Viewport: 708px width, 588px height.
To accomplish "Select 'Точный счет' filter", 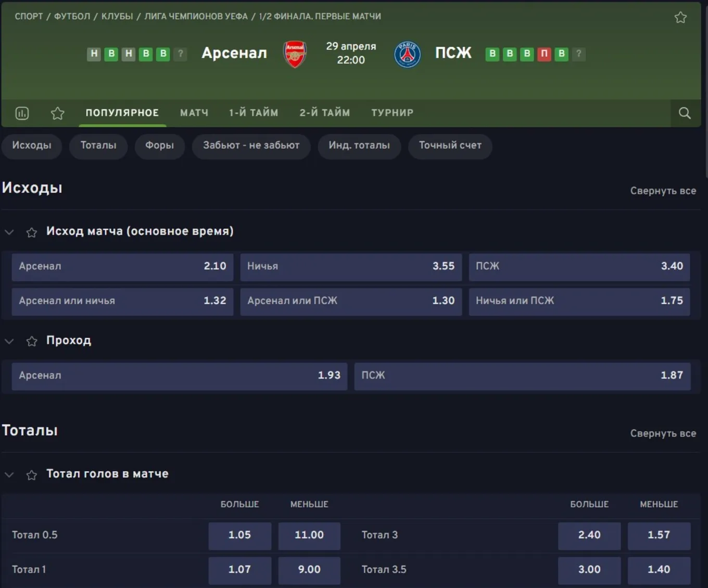I will click(x=450, y=146).
